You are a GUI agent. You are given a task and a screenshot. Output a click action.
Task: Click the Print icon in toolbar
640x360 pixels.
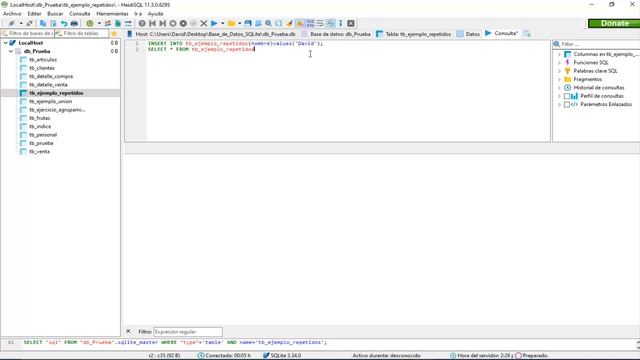tap(74, 24)
